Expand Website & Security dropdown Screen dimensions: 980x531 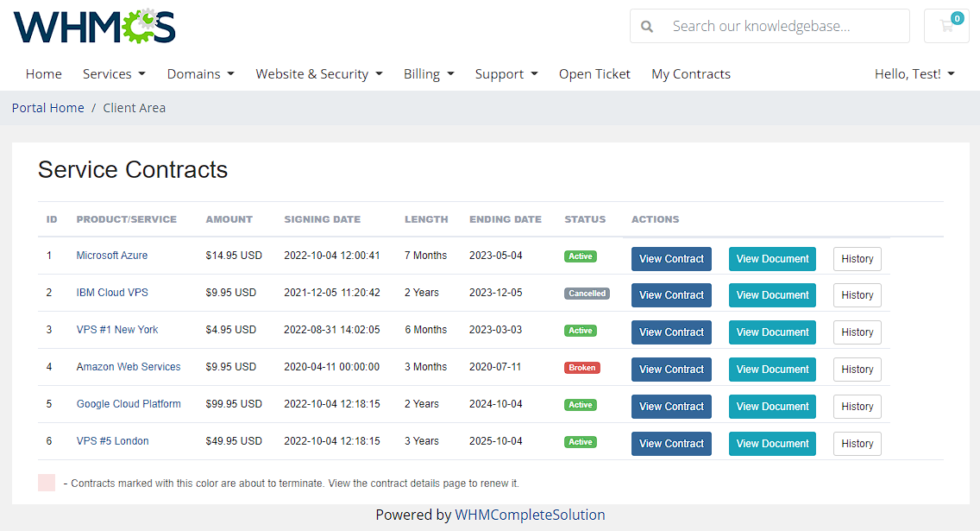(x=319, y=73)
